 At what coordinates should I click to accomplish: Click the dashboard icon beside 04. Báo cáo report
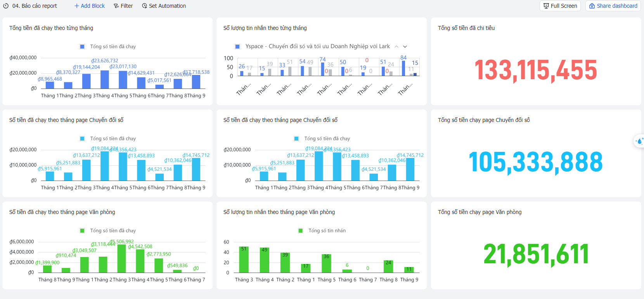coord(6,6)
